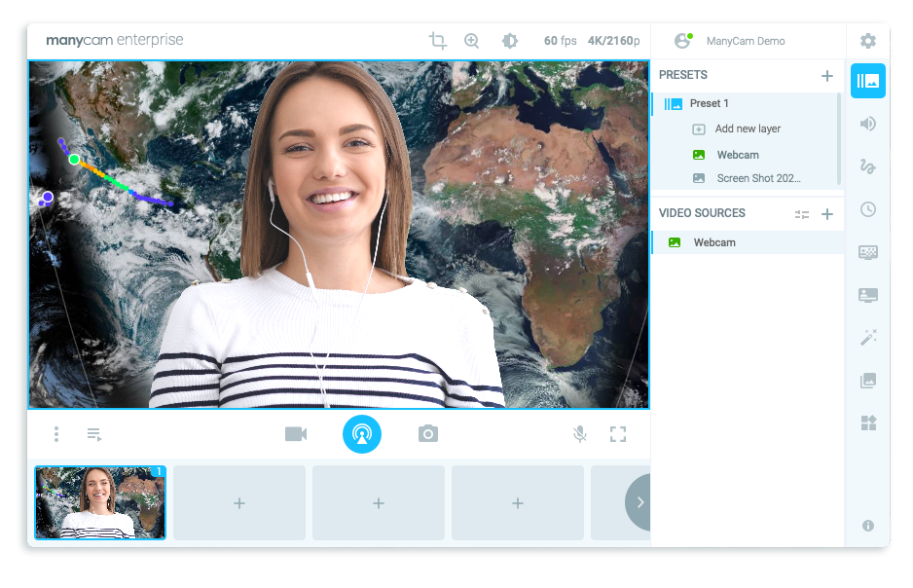The width and height of the screenshot is (913, 588).
Task: Toggle the muted microphone icon
Action: point(579,434)
